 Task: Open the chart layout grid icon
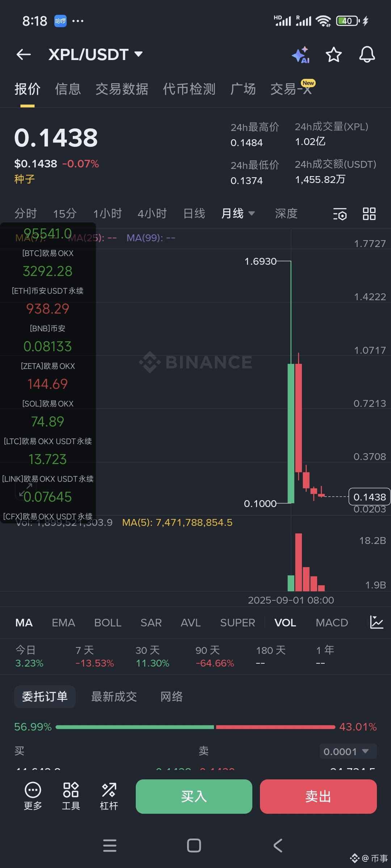pyautogui.click(x=369, y=214)
